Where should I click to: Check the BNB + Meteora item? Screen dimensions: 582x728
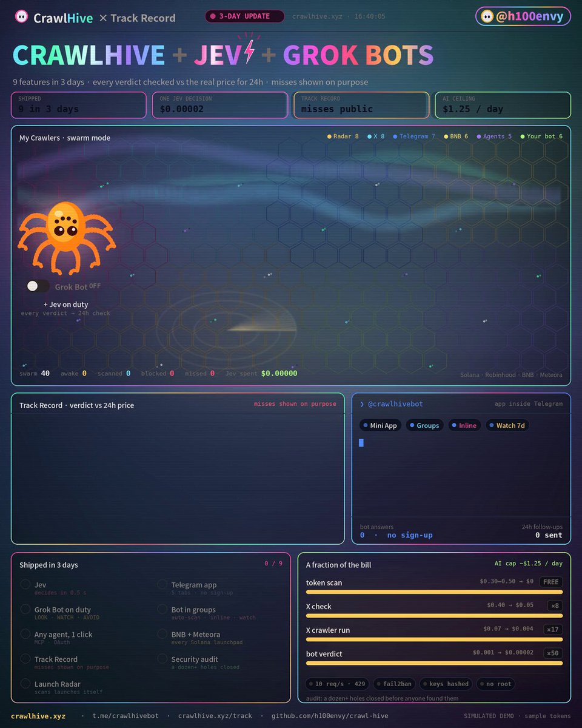(x=162, y=634)
